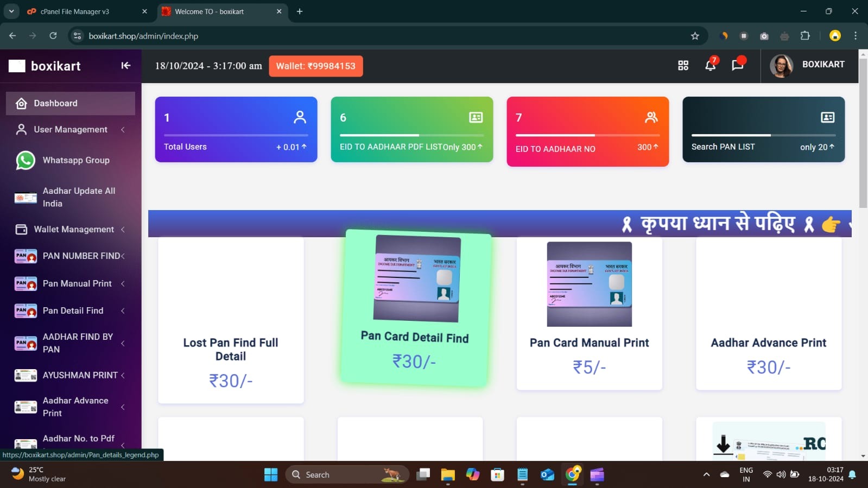Click the WhatsApp logo icon in sidebar
The width and height of the screenshot is (868, 488).
click(26, 160)
